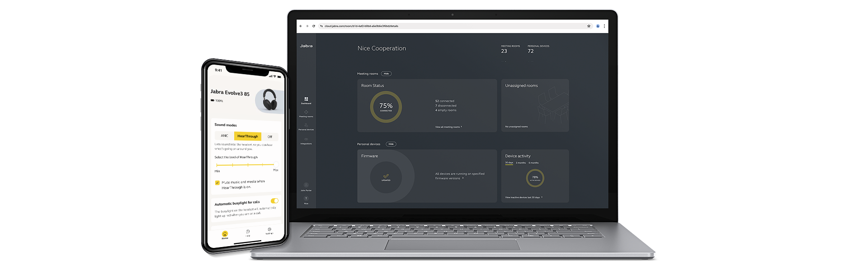This screenshot has height=271, width=868.
Task: Switch Device activity to 3 months
Action: point(521,163)
